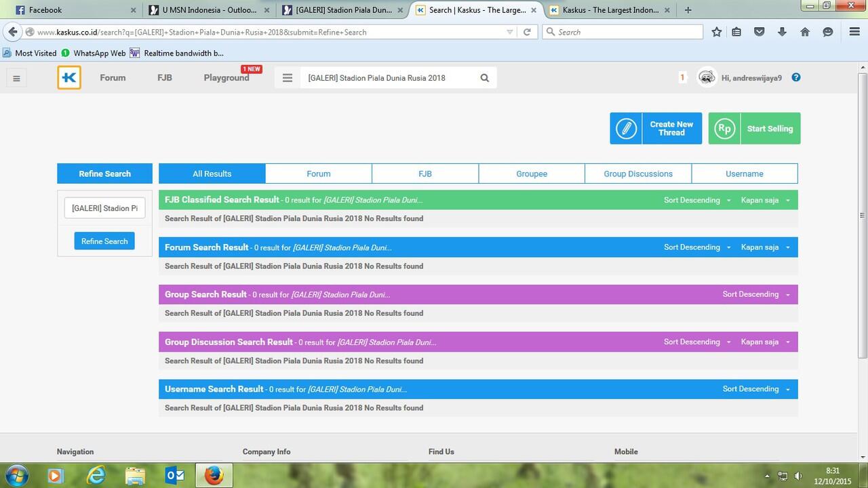Open the hamburger sidebar menu
Screen dimensions: 868x488
tap(16, 78)
